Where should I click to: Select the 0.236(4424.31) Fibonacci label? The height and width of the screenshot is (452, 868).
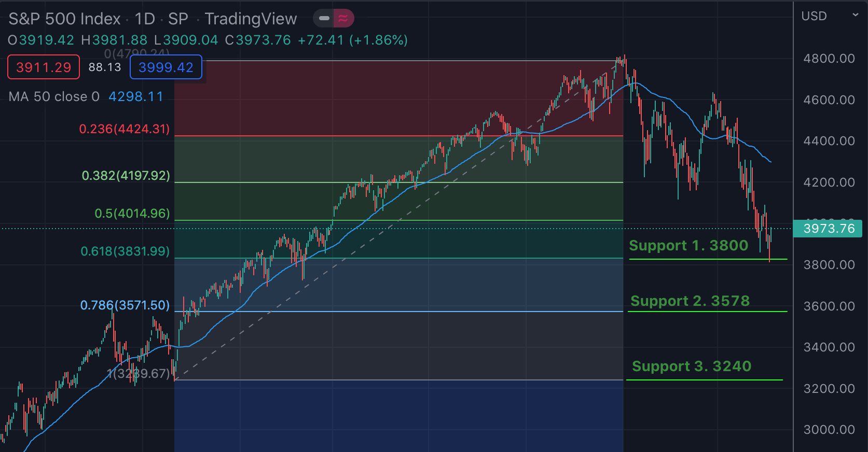(125, 129)
